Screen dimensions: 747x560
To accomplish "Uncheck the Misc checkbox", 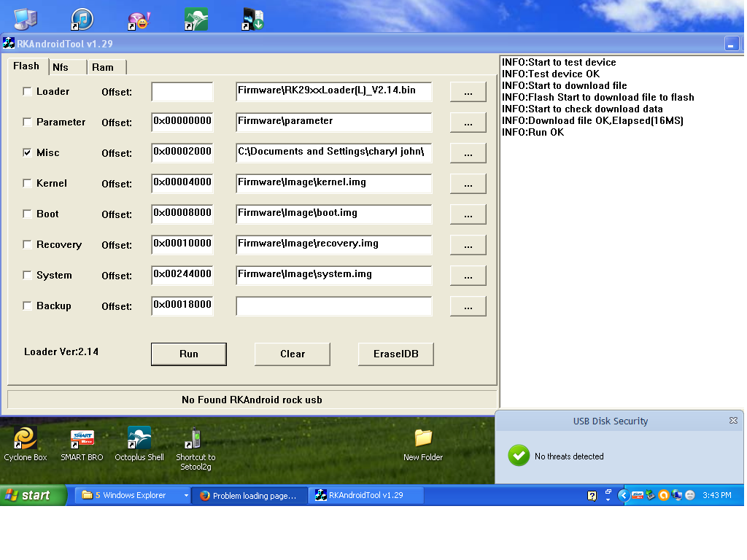I will [x=28, y=153].
